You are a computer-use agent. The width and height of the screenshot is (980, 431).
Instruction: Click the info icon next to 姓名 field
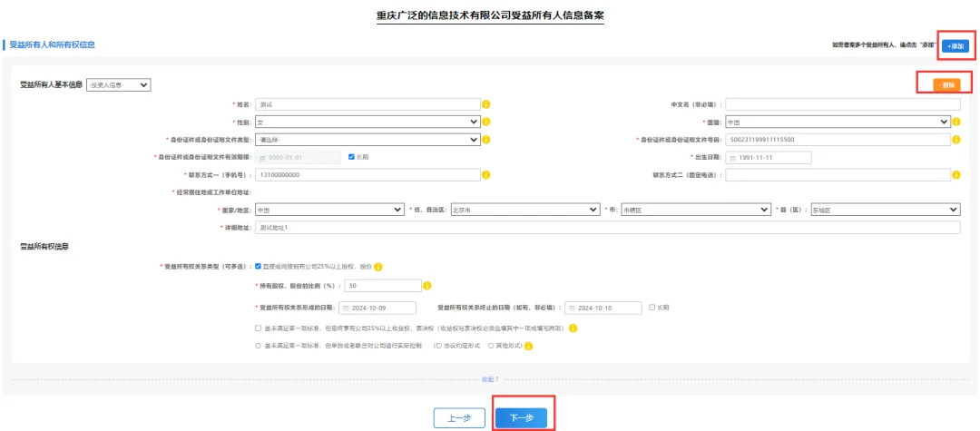[x=485, y=104]
